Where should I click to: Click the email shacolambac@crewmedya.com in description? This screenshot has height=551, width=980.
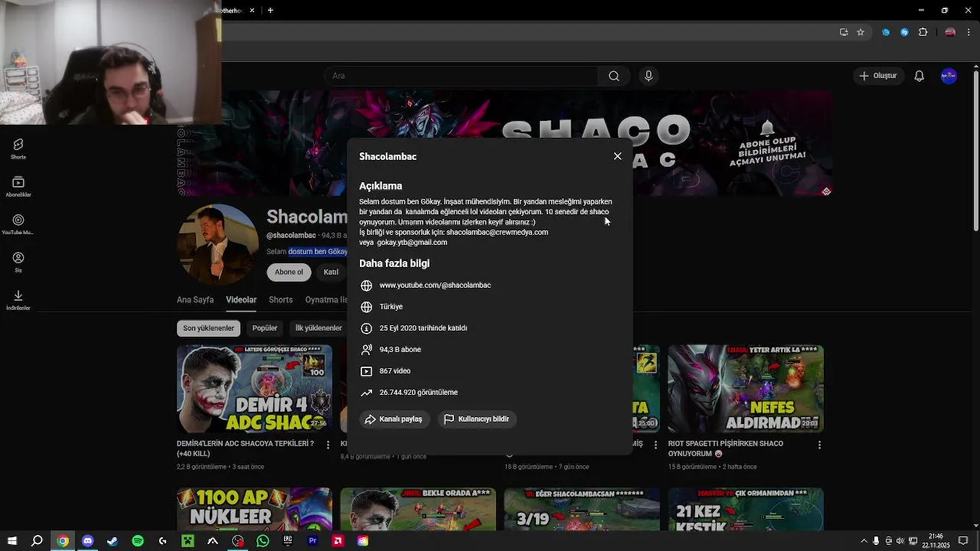pyautogui.click(x=497, y=233)
